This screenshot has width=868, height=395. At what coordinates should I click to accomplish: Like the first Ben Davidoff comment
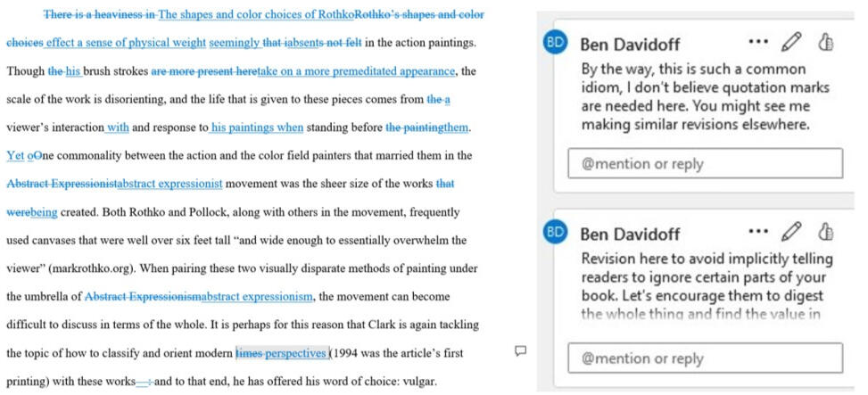click(824, 43)
